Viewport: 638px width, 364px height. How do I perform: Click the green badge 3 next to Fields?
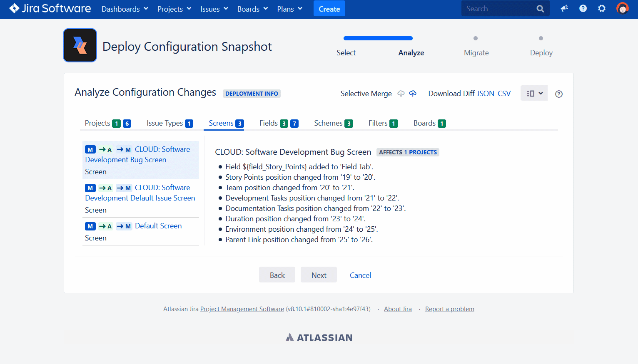pyautogui.click(x=284, y=124)
